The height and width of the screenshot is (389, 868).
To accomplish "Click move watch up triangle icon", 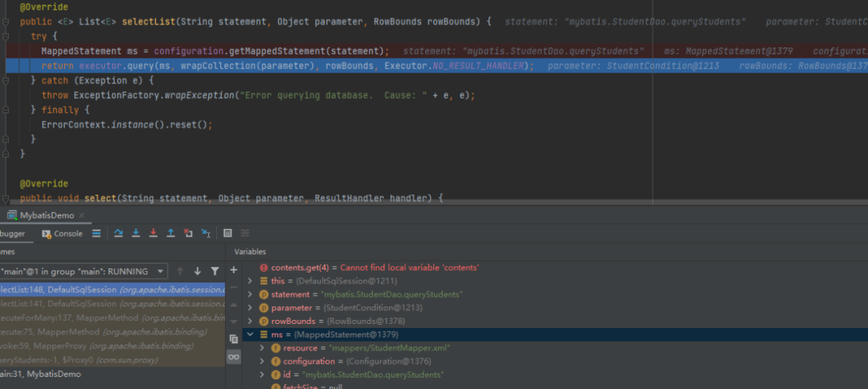I will 234,305.
